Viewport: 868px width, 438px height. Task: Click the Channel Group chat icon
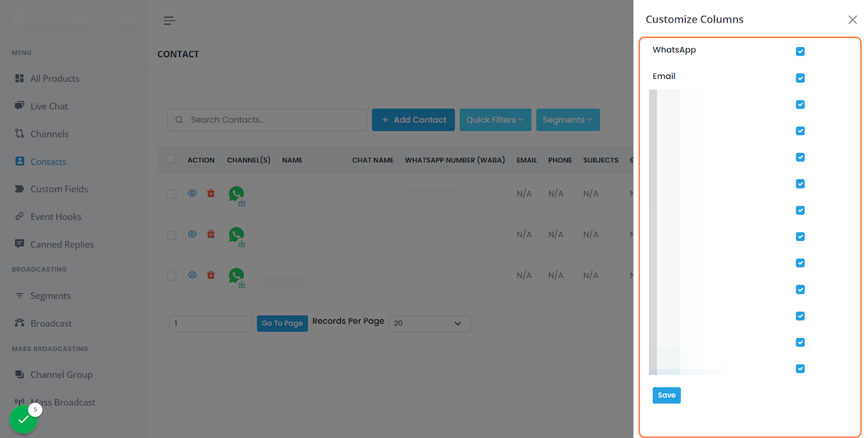click(x=20, y=374)
